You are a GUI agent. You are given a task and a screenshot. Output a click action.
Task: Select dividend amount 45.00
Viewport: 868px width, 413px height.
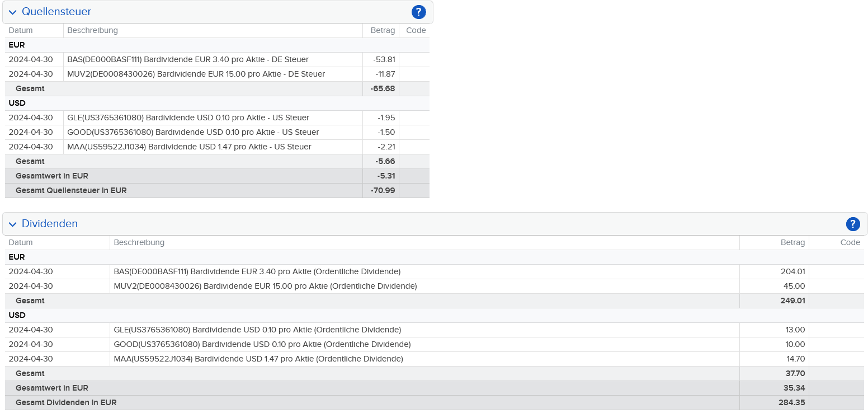(x=794, y=286)
